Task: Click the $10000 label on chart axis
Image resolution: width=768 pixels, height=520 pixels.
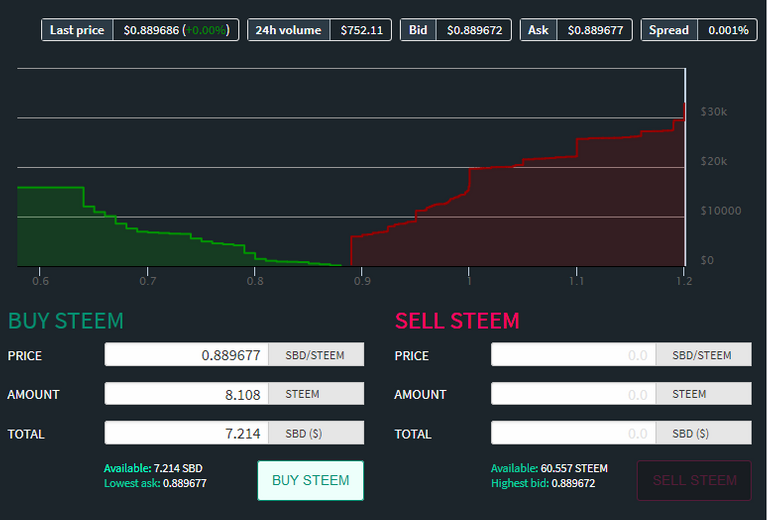Action: 720,211
